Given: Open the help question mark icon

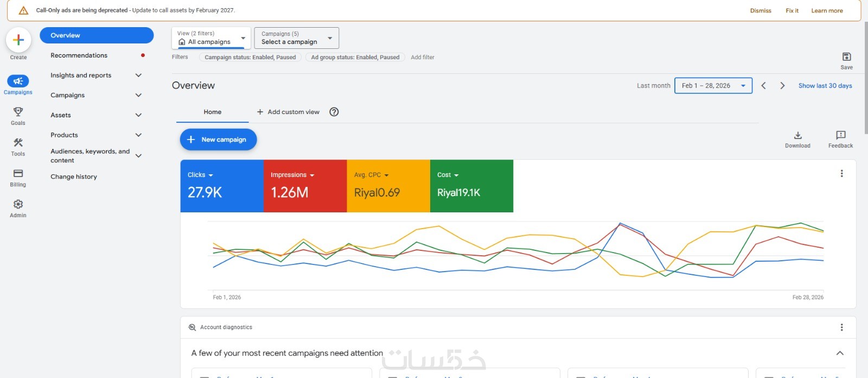Looking at the screenshot, I should (x=334, y=112).
